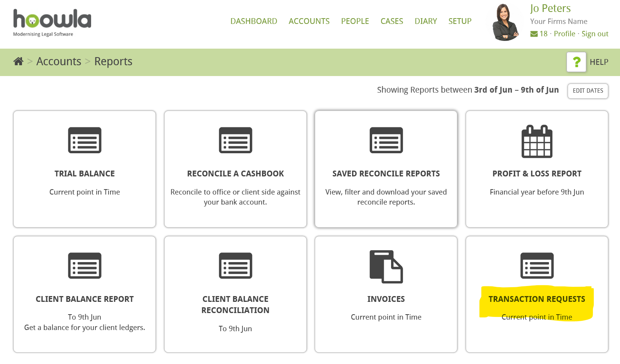This screenshot has height=364, width=620.
Task: Sign out of the account
Action: pyautogui.click(x=595, y=34)
